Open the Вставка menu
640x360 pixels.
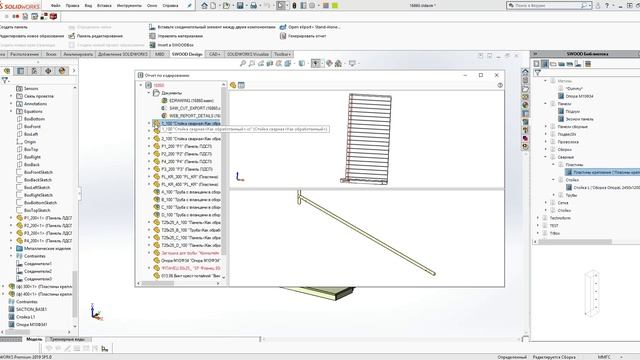point(104,6)
